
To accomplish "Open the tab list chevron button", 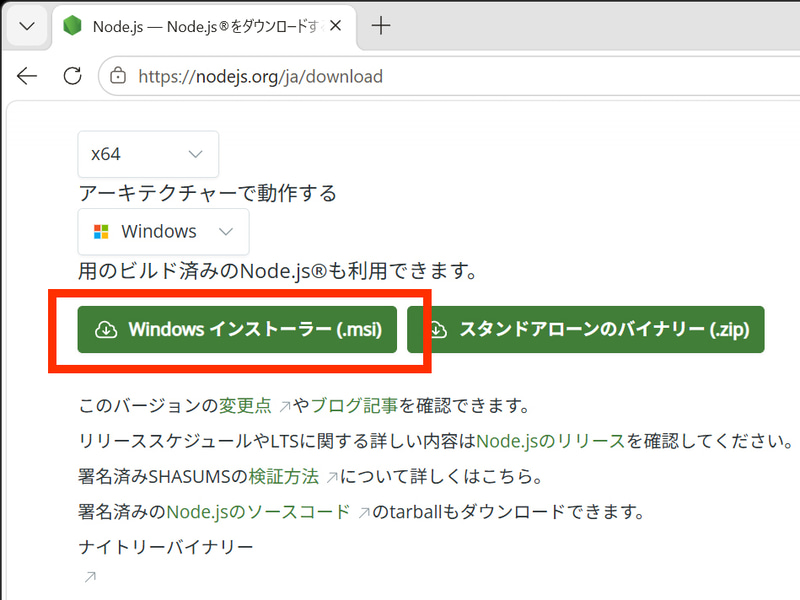I will pos(27,26).
